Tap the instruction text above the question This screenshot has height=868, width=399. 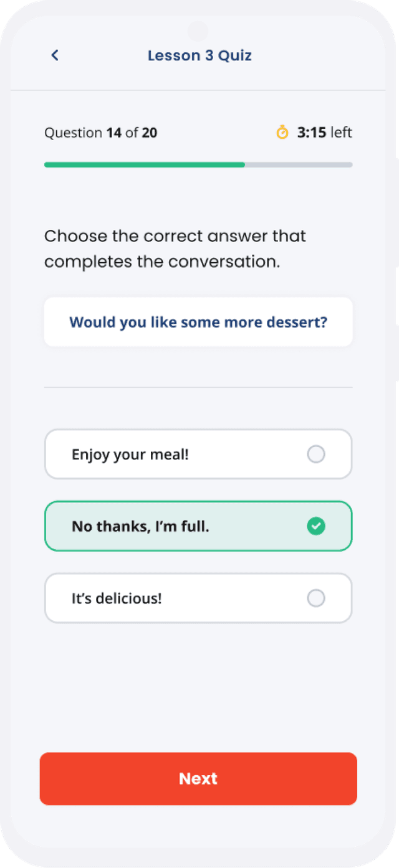tap(175, 248)
